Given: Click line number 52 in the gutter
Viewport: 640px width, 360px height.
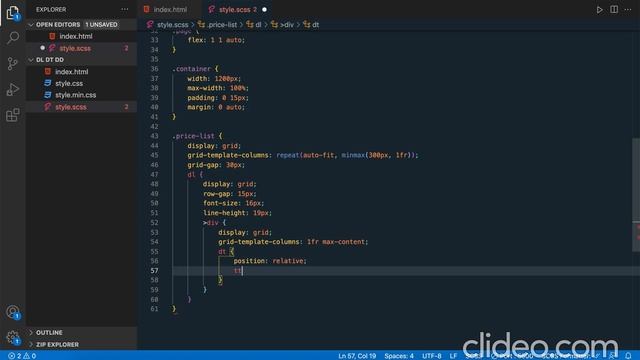Looking at the screenshot, I should (x=154, y=223).
